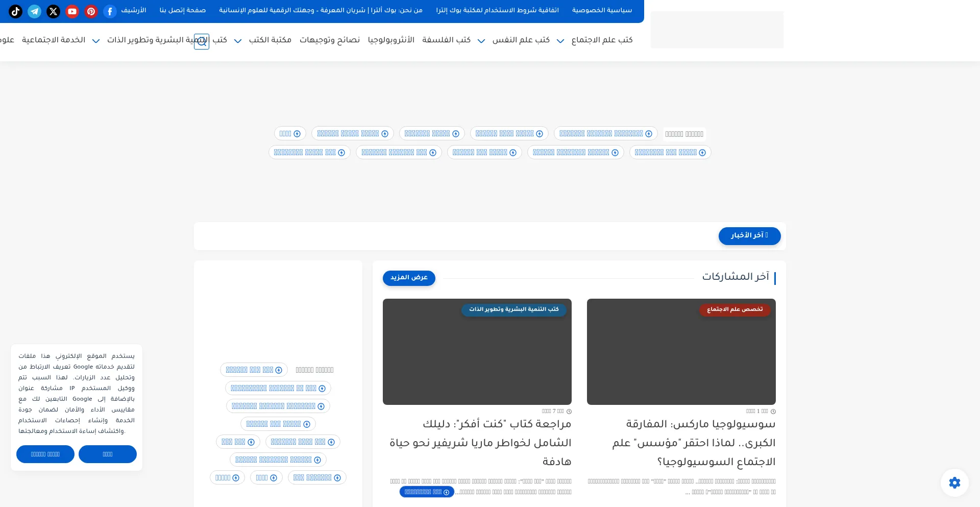Click the عرض المزيد button
980x507 pixels.
coord(409,278)
